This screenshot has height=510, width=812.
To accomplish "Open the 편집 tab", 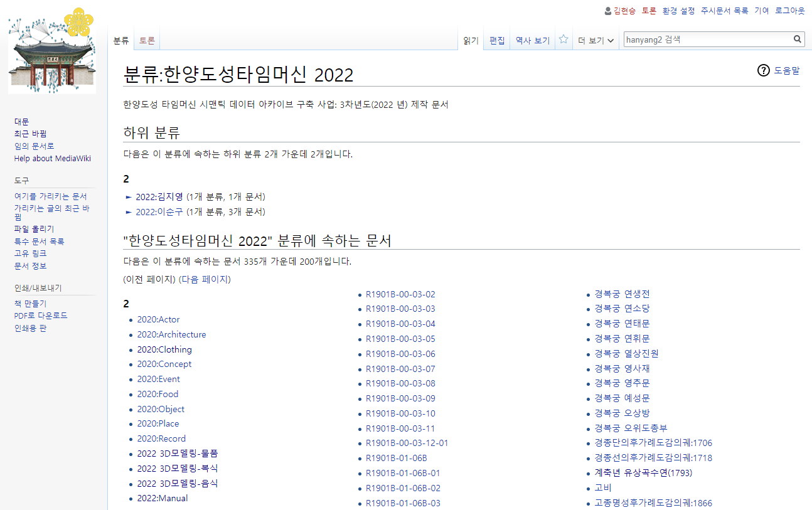I will (x=497, y=41).
